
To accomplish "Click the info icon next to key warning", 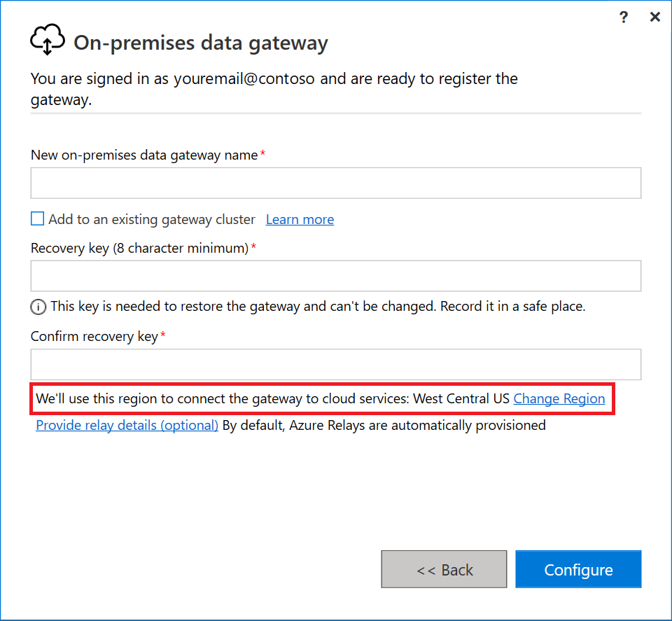I will (x=38, y=307).
